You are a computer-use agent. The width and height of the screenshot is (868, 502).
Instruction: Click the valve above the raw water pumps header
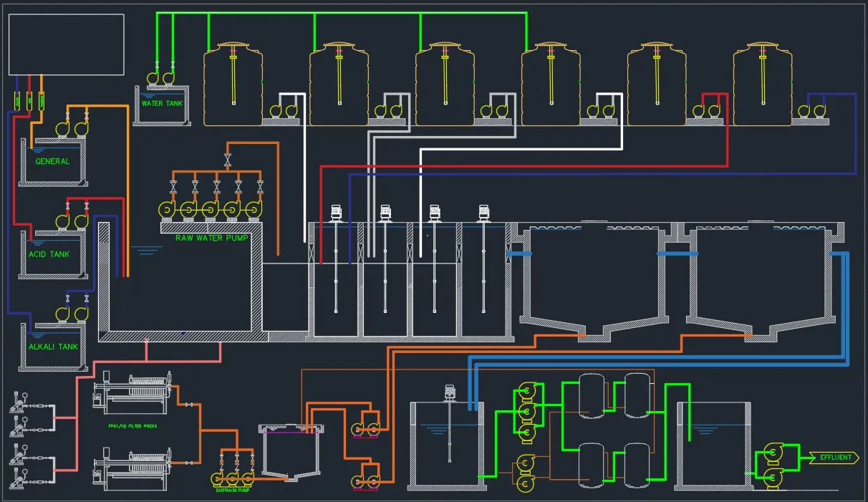[228, 158]
